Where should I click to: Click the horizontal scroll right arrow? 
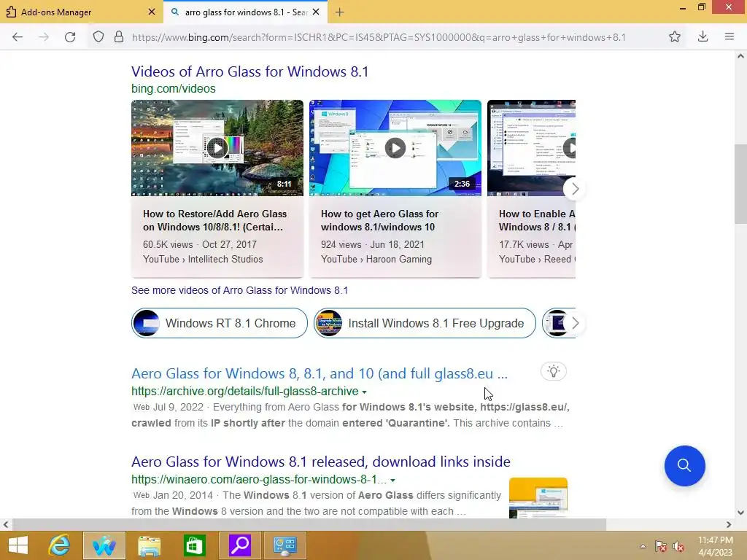[729, 524]
